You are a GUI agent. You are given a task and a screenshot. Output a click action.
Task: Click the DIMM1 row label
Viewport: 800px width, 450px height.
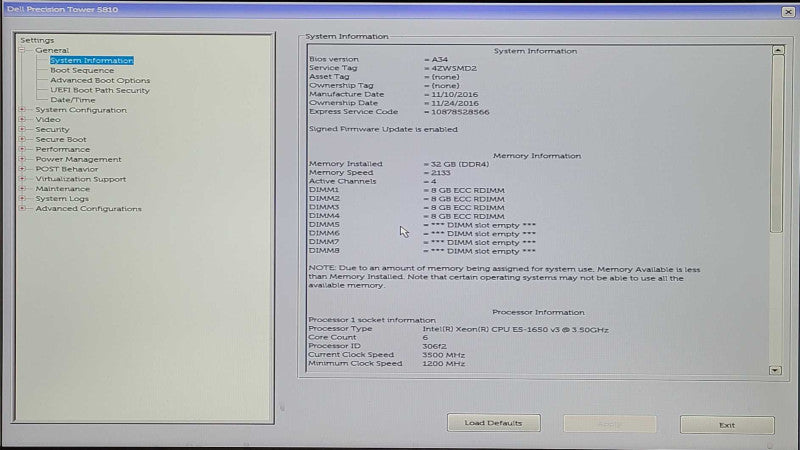tap(324, 190)
